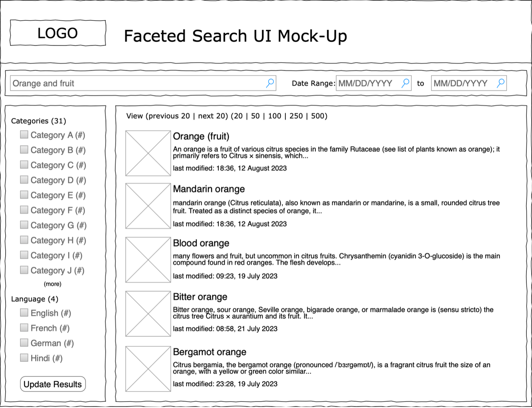Enable the English language filter

24,312
